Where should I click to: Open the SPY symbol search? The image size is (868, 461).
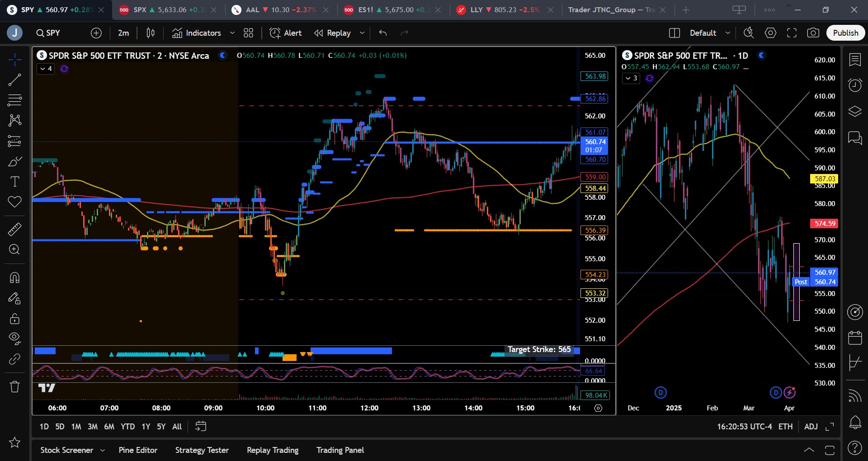(48, 33)
